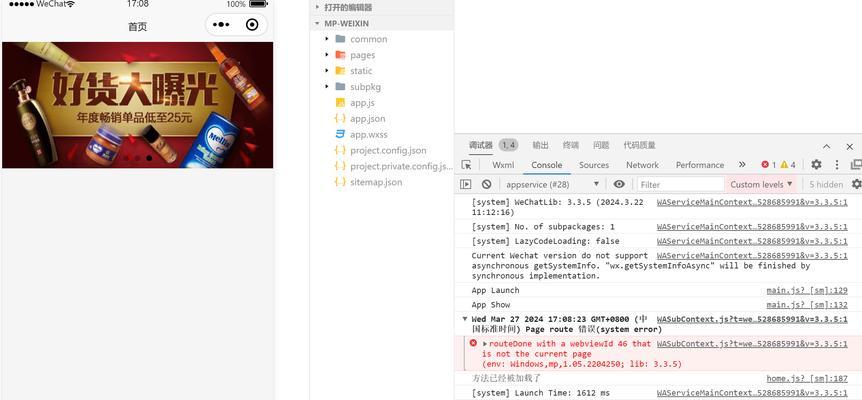Toggle the dock side icon in DevTools

[856, 165]
